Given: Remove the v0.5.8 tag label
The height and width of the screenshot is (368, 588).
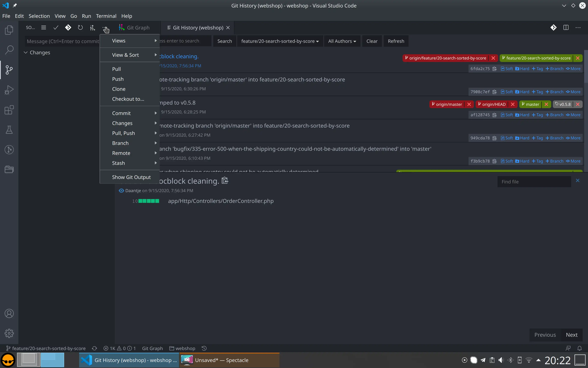Looking at the screenshot, I should point(578,104).
